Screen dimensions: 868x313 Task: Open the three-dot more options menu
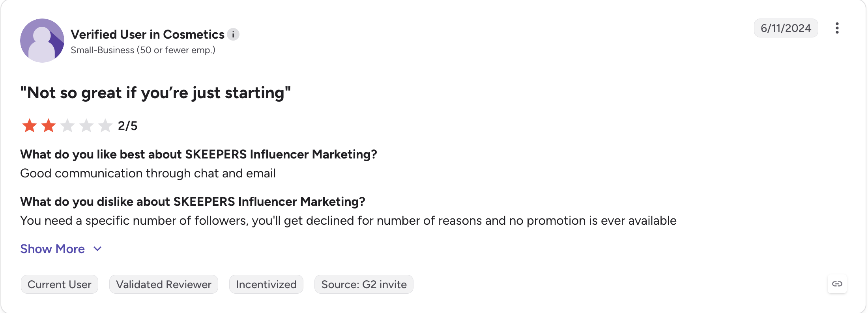tap(837, 28)
